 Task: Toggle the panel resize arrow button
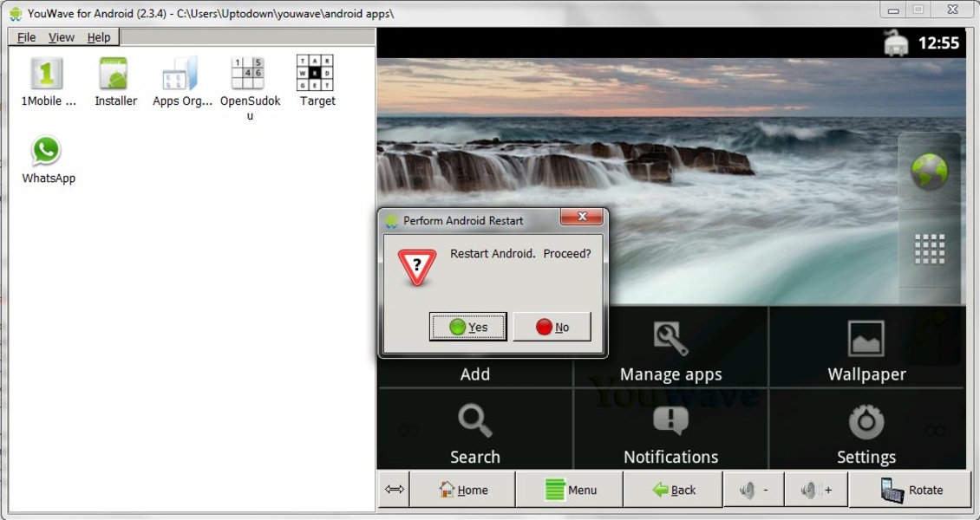tap(395, 490)
